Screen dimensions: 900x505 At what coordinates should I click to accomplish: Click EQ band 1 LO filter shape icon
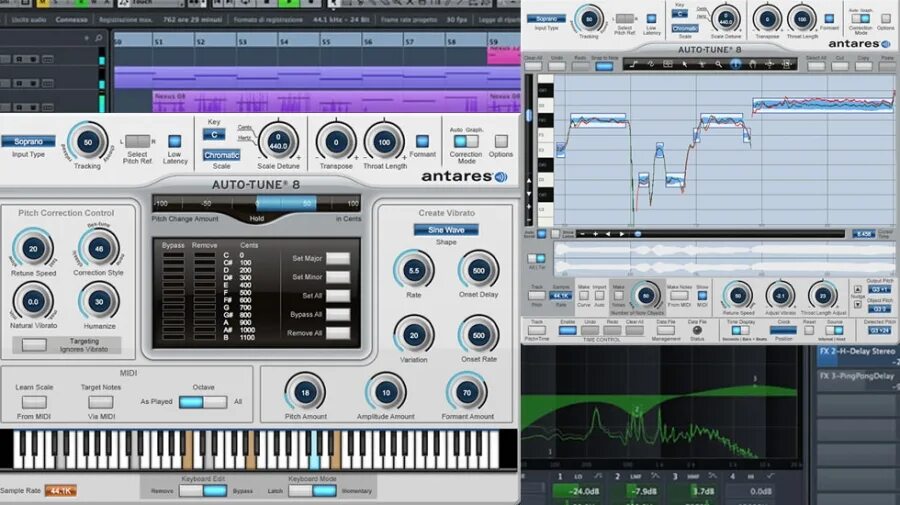tap(598, 476)
